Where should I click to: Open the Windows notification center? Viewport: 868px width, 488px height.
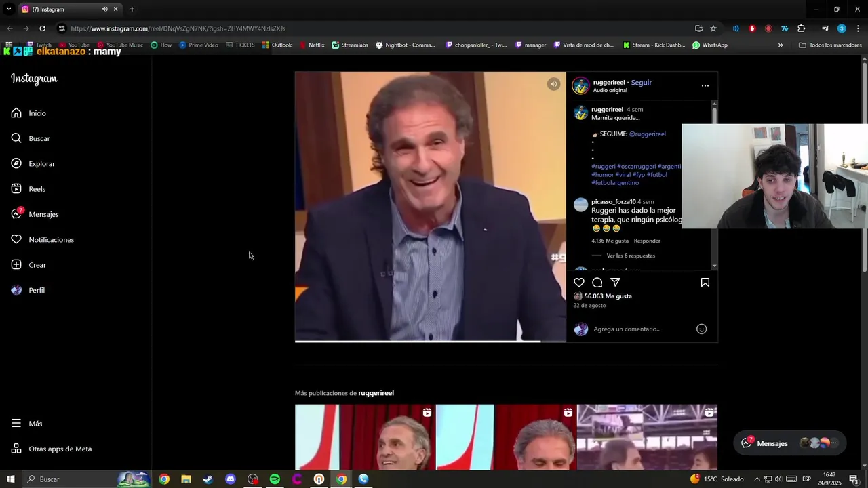[854, 479]
